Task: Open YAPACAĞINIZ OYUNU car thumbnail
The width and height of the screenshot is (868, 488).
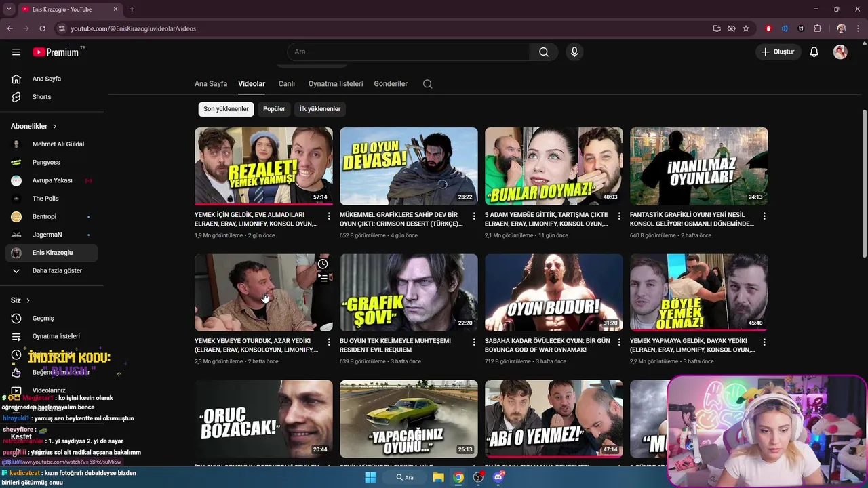Action: (x=409, y=418)
